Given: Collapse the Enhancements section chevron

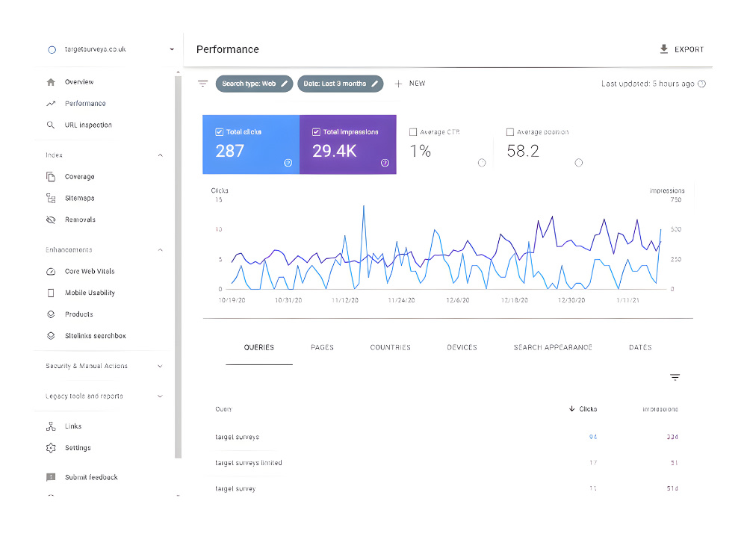Looking at the screenshot, I should tap(161, 250).
